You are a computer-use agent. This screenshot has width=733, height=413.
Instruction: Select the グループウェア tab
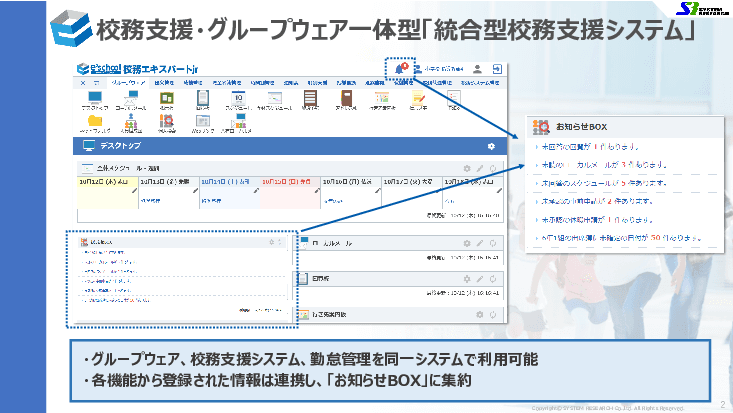(x=128, y=83)
